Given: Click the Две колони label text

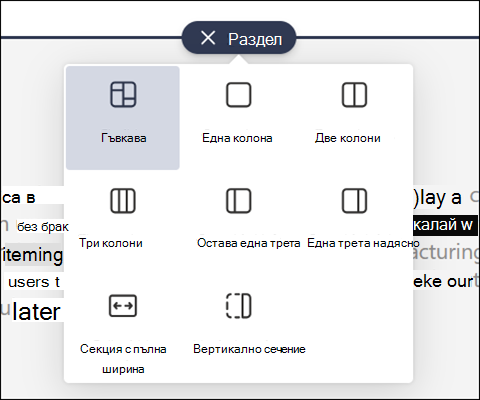Looking at the screenshot, I should point(348,138).
